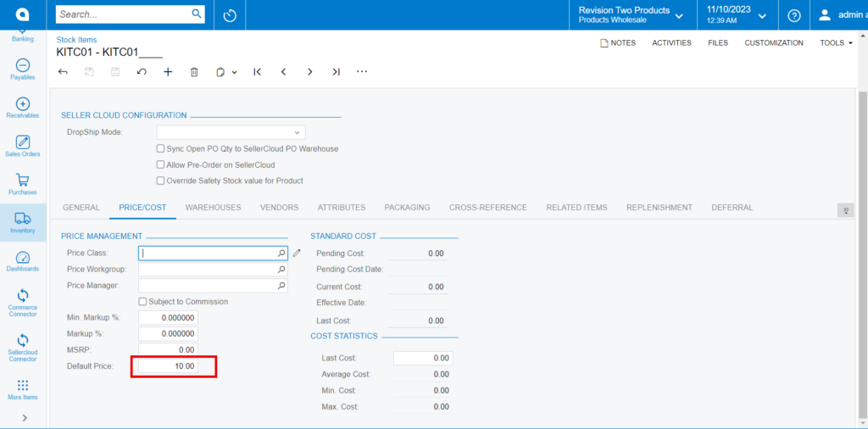Switch to the Packaging tab
868x429 pixels.
(x=408, y=208)
